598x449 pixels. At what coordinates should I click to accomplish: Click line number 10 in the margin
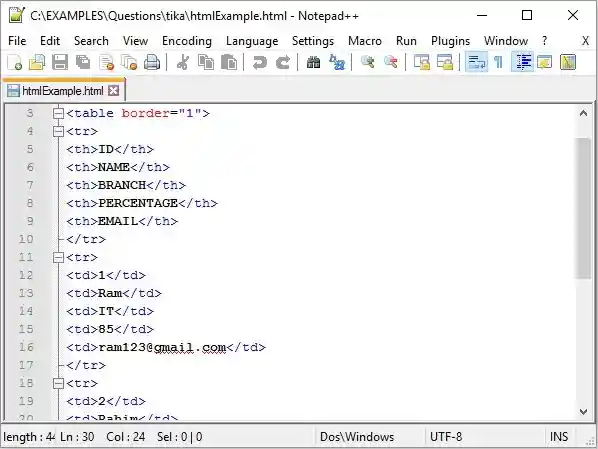[x=26, y=239]
